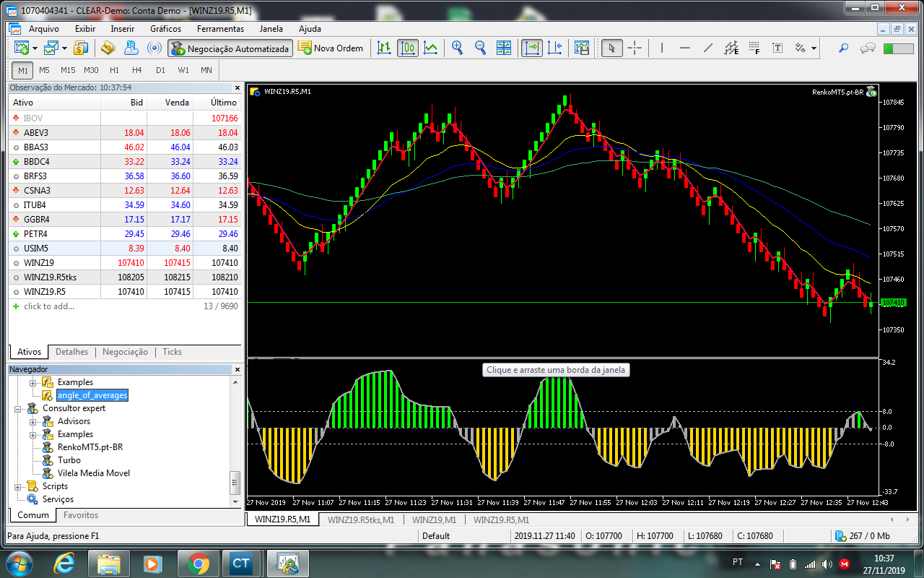Draw a trendline with the diagonal line tool
This screenshot has height=578, width=924.
(x=708, y=48)
